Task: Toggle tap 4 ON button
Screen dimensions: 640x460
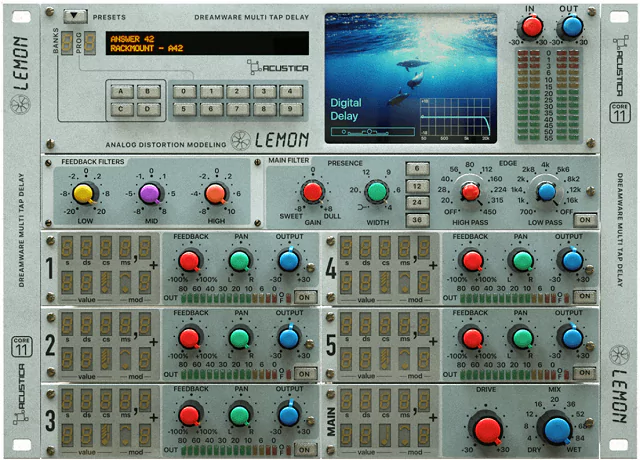Action: [x=584, y=296]
